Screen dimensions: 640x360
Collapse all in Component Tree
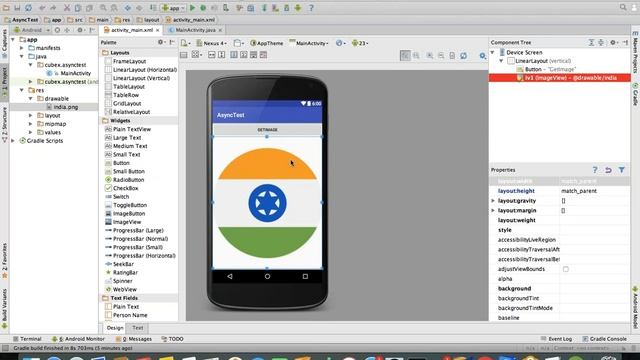coord(601,42)
